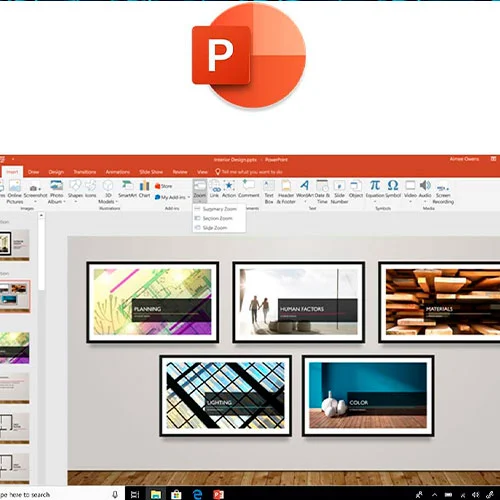Insert a Comment
500x500 pixels.
[249, 189]
